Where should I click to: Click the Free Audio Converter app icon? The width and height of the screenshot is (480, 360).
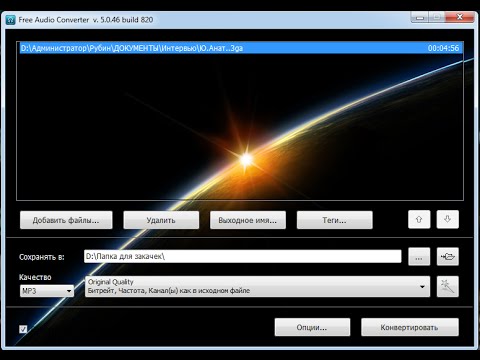pos(11,20)
